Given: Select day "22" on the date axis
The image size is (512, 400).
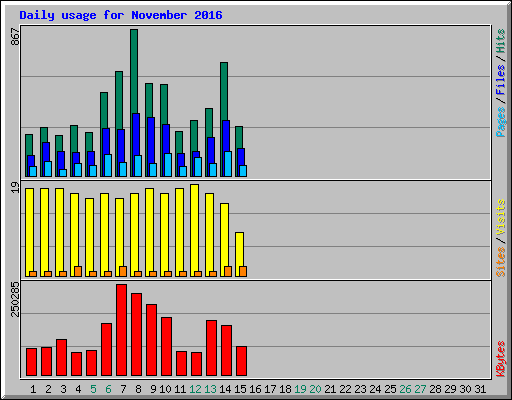Looking at the screenshot, I should (x=345, y=389).
